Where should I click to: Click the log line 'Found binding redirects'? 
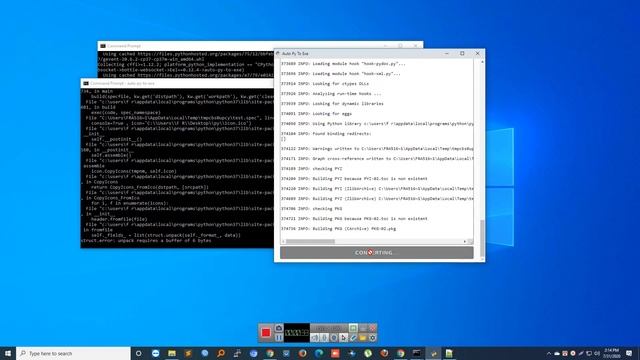(x=326, y=134)
